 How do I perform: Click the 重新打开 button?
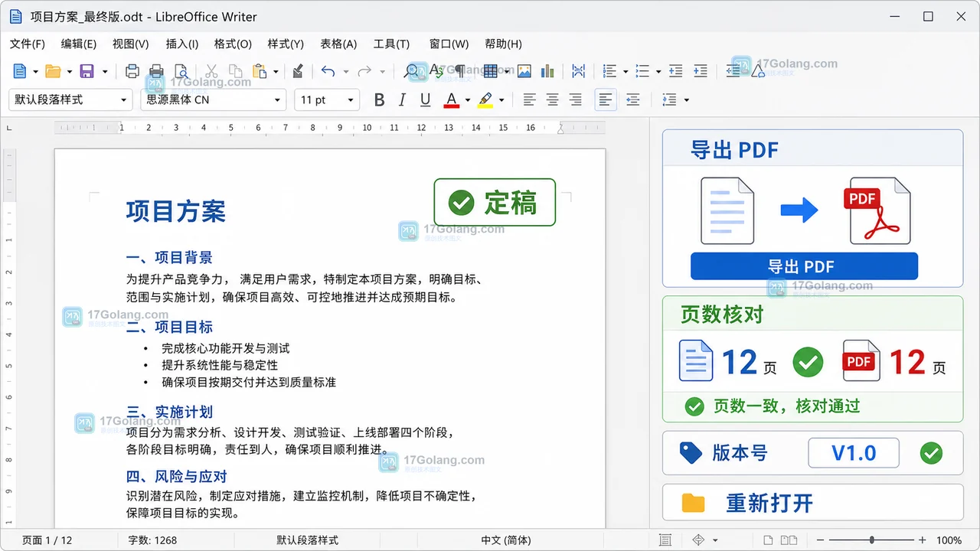812,503
